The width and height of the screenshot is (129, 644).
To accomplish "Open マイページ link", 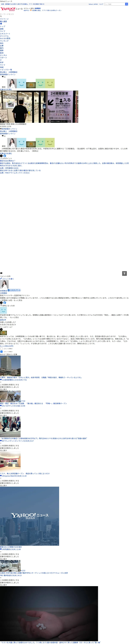I will [4, 19].
